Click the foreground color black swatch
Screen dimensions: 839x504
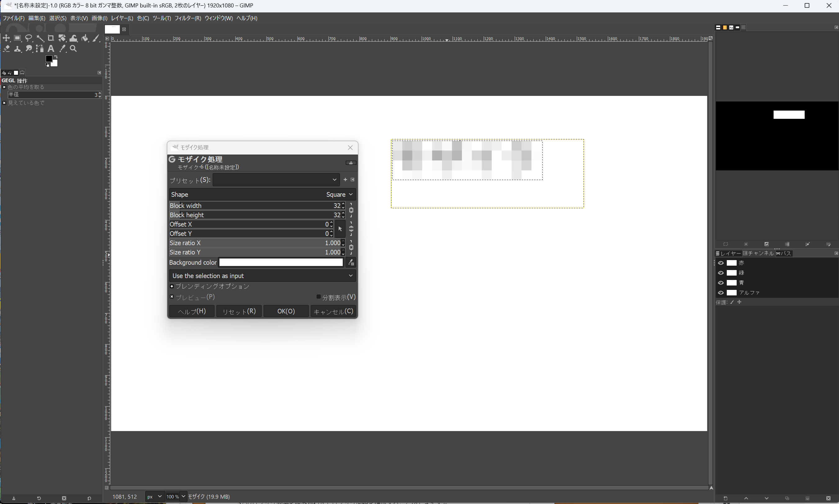[x=49, y=59]
